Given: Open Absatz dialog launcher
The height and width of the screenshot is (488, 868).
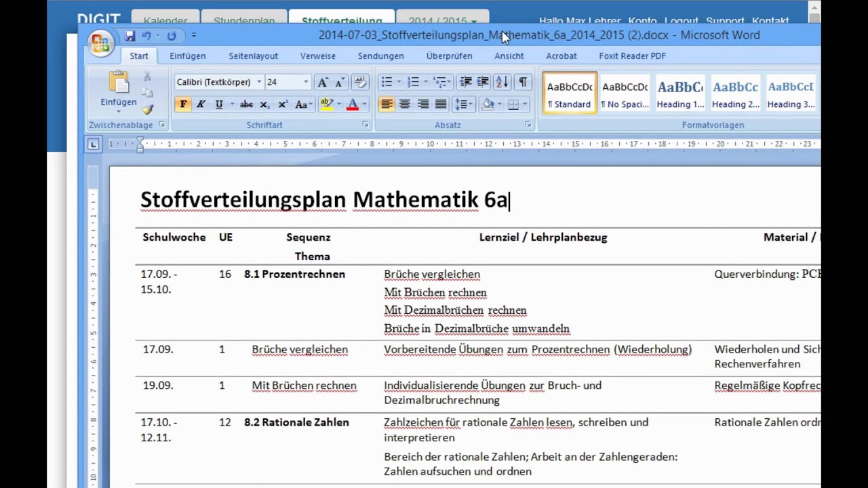Looking at the screenshot, I should [528, 125].
